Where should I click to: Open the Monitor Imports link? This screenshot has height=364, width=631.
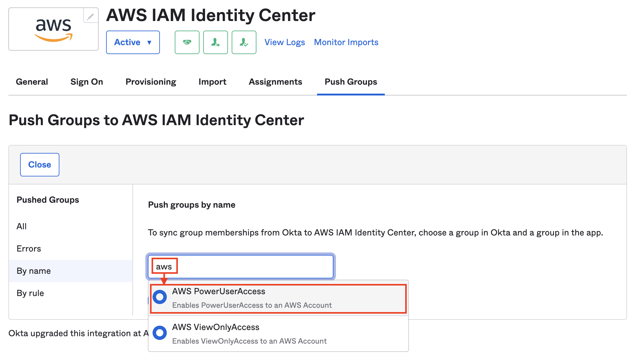(346, 42)
